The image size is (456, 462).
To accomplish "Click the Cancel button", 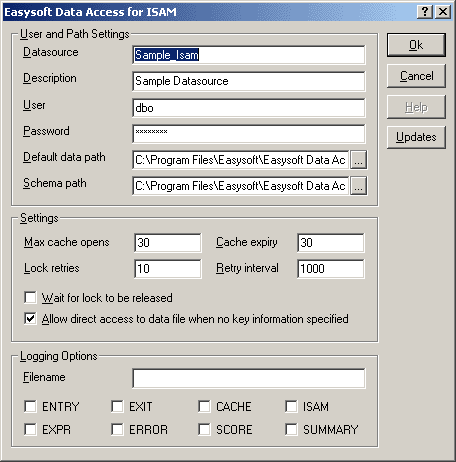I will 416,76.
